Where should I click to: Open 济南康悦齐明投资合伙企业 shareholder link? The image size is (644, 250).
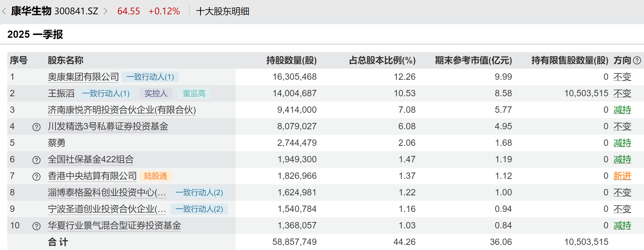(122, 110)
